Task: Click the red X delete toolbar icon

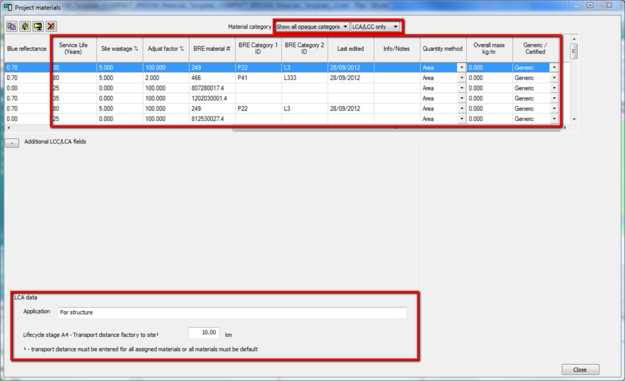Action: (51, 27)
